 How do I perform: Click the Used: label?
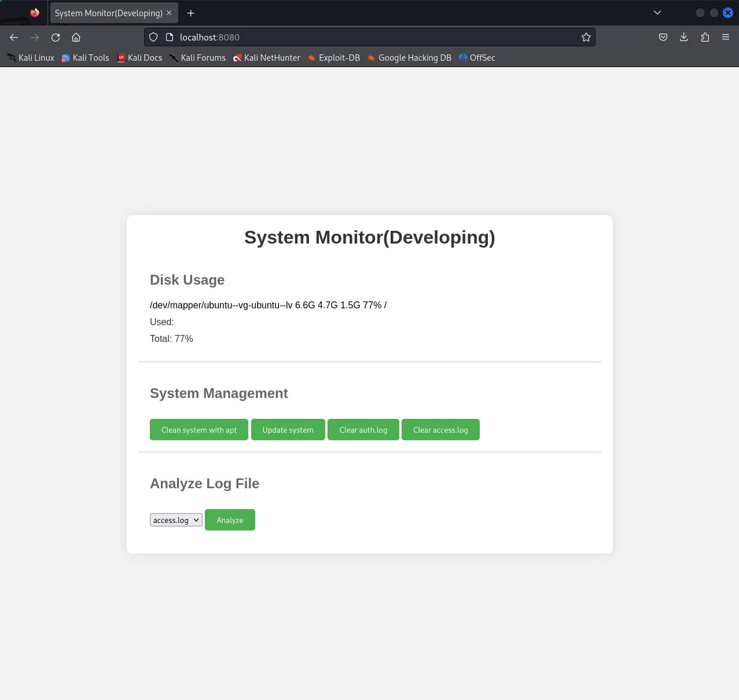161,322
